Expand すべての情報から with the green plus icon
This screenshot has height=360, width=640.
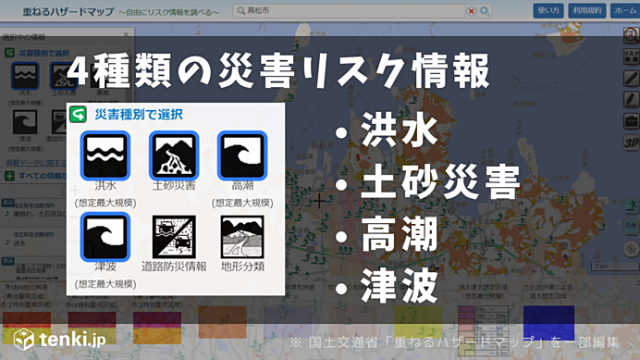tap(9, 176)
